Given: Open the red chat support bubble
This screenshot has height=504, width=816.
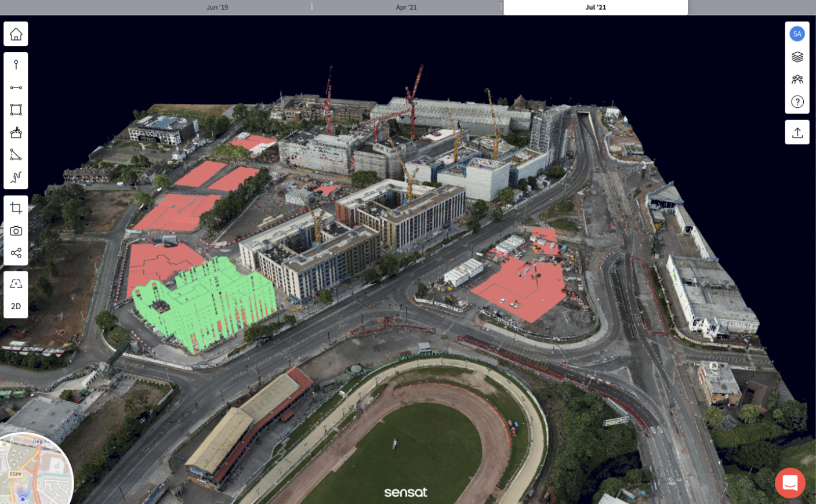Looking at the screenshot, I should click(x=789, y=483).
